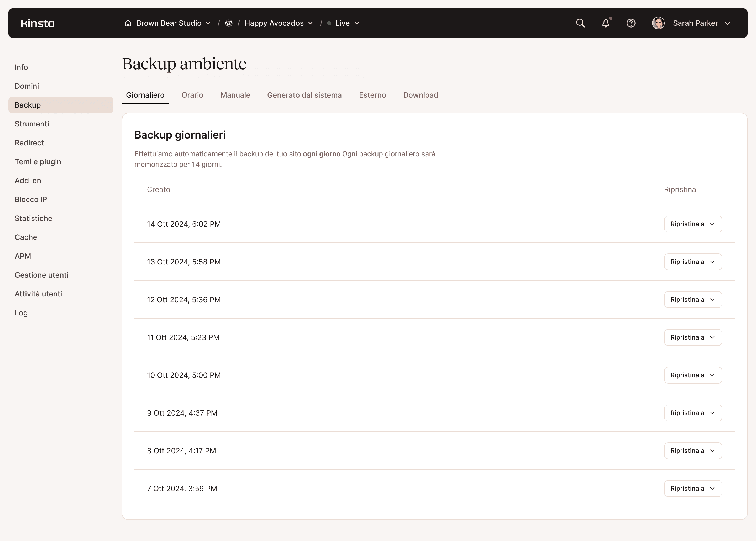Open the help menu

coord(631,23)
